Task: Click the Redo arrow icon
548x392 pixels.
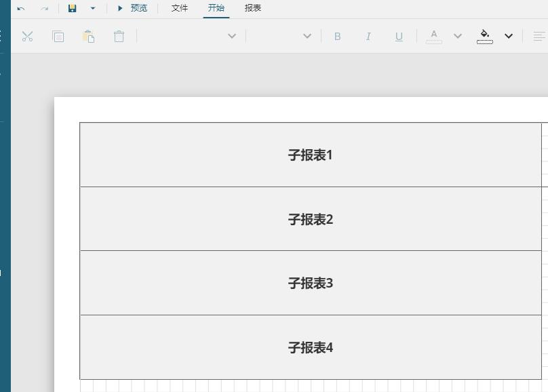Action: tap(45, 8)
